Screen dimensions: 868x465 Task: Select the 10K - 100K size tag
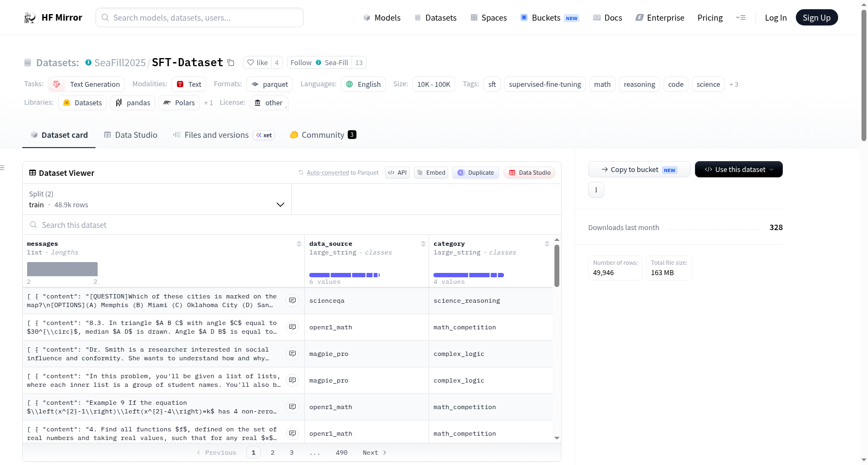pyautogui.click(x=434, y=84)
